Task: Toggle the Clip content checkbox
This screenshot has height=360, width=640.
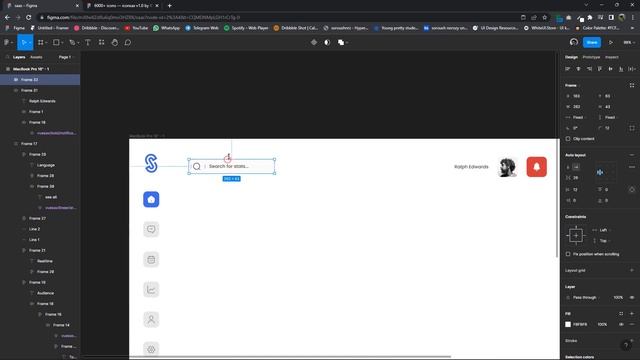Action: click(x=568, y=139)
